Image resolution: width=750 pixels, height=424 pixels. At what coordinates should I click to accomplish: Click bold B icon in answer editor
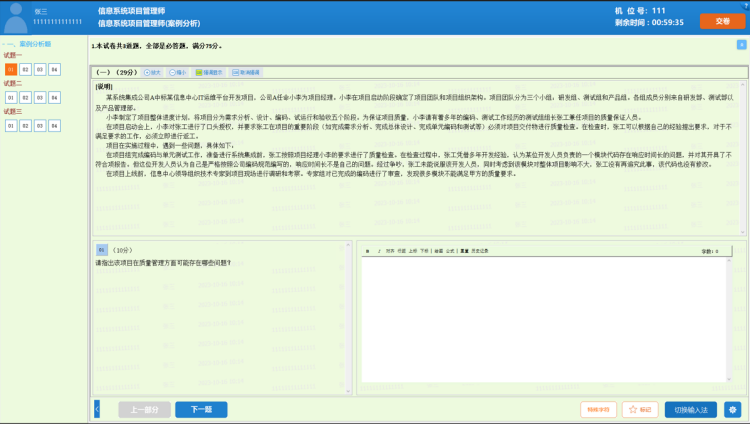pos(367,251)
